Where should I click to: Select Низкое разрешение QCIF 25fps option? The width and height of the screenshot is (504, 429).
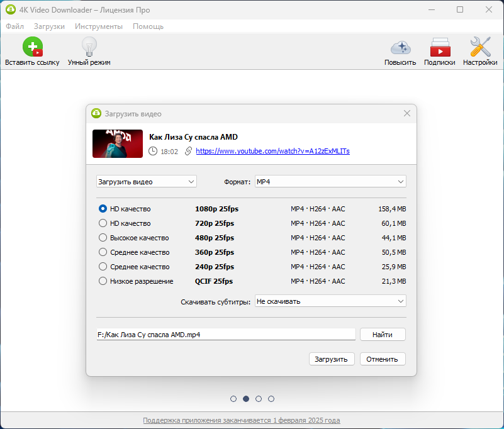click(x=103, y=281)
